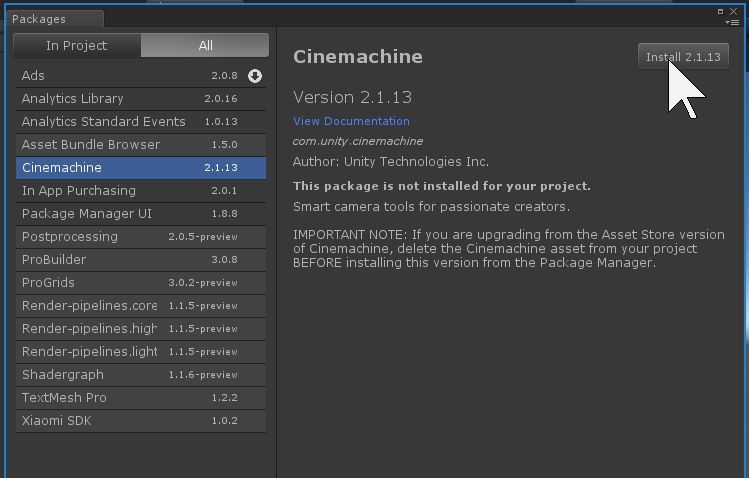The height and width of the screenshot is (478, 749).
Task: Select the TextMesh Pro package
Action: pos(141,397)
